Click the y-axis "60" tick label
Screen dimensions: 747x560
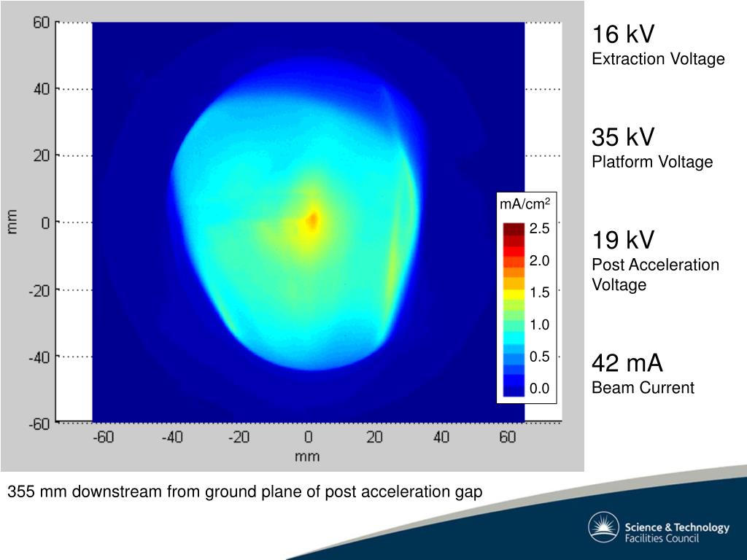42,23
